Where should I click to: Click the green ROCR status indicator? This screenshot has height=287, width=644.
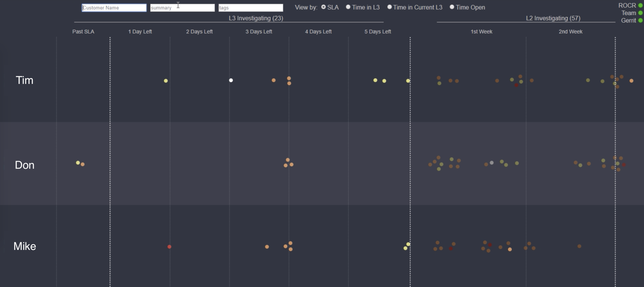[640, 5]
